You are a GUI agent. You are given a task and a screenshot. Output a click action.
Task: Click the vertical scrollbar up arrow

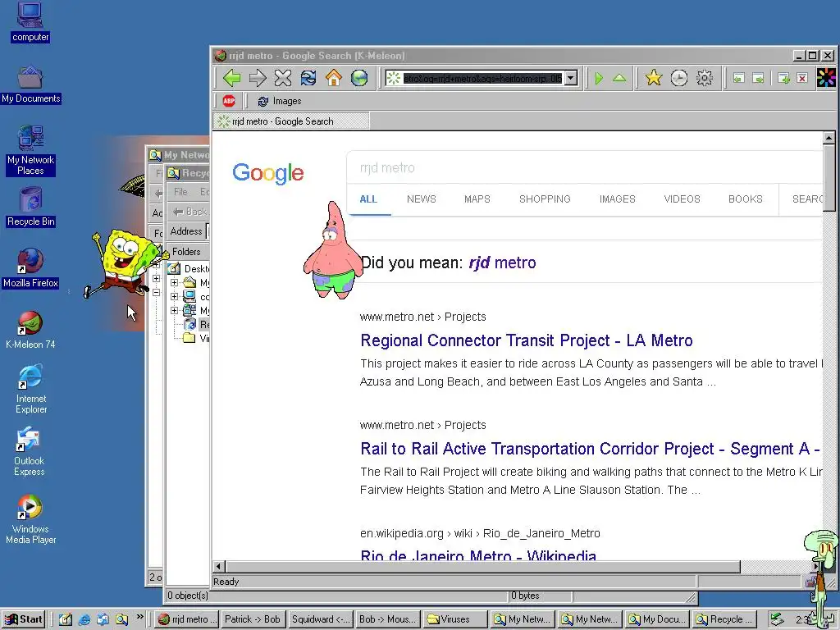pos(829,138)
